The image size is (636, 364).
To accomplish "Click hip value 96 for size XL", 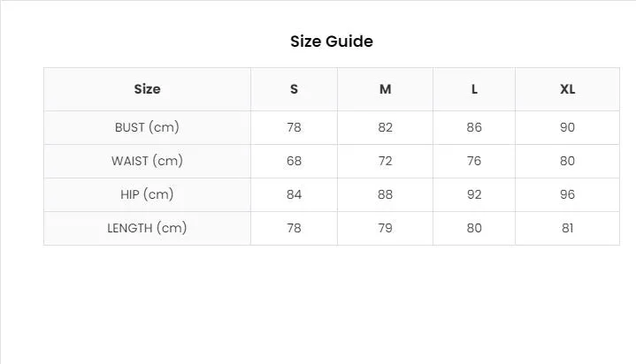I will pyautogui.click(x=568, y=195).
